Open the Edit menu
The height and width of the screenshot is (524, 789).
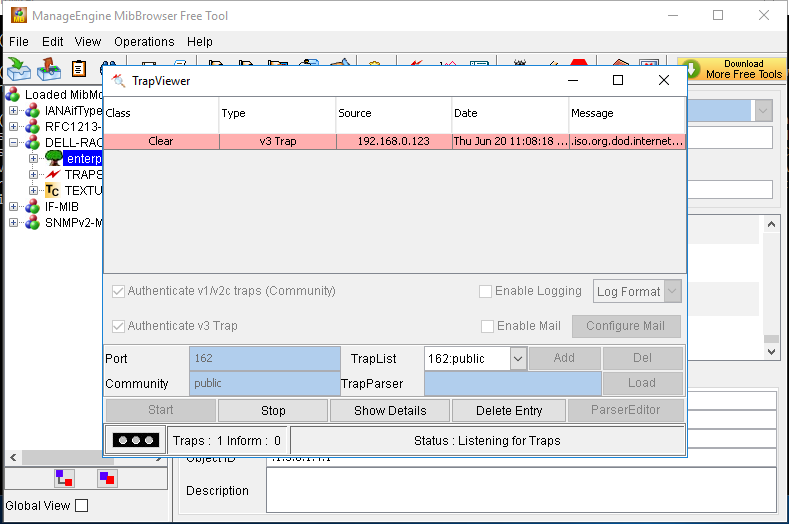52,42
